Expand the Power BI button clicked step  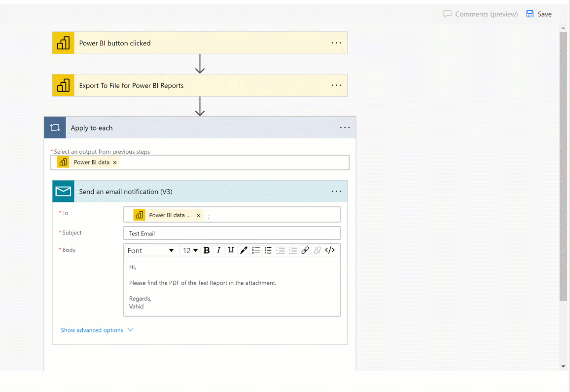point(200,43)
